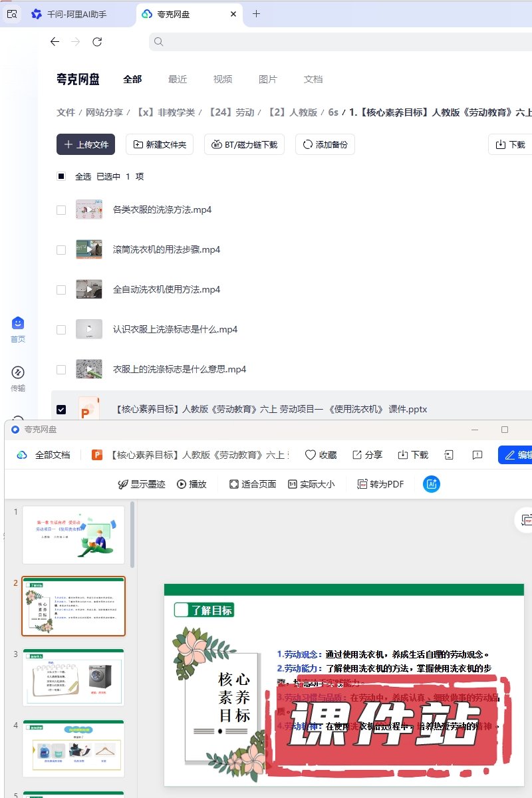Open the 文档 category tab
The image size is (532, 798).
(313, 79)
